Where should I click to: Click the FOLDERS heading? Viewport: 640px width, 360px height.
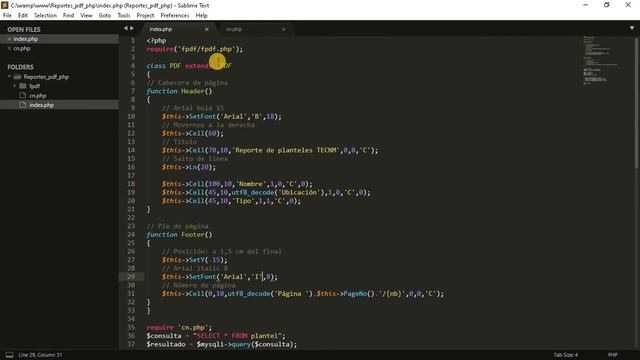coord(20,67)
